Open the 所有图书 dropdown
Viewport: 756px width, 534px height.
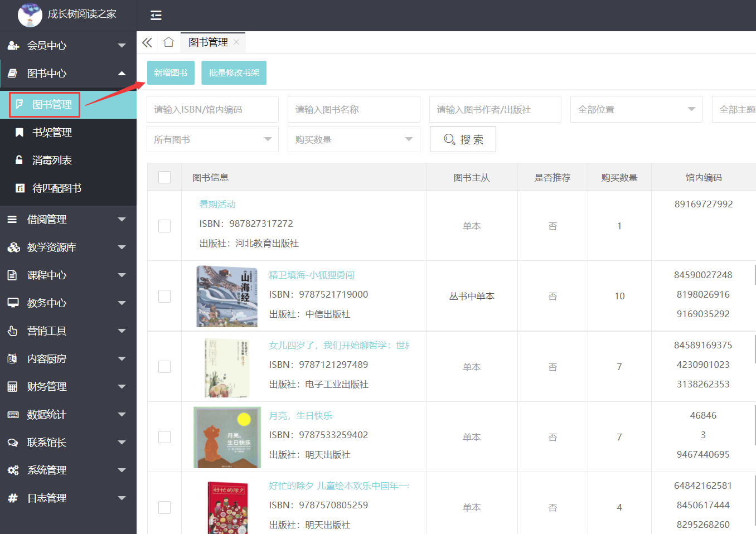pos(212,139)
